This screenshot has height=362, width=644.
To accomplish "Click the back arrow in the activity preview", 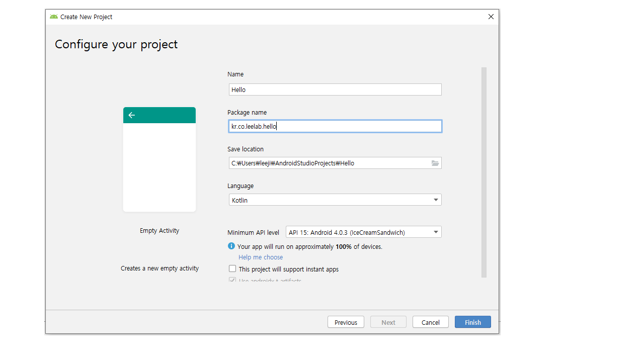I will [132, 115].
